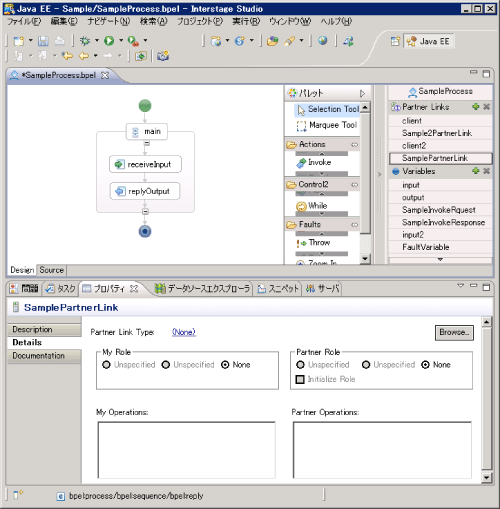Click the New wizard toolbar icon
Image resolution: width=500 pixels, height=509 pixels.
18,41
